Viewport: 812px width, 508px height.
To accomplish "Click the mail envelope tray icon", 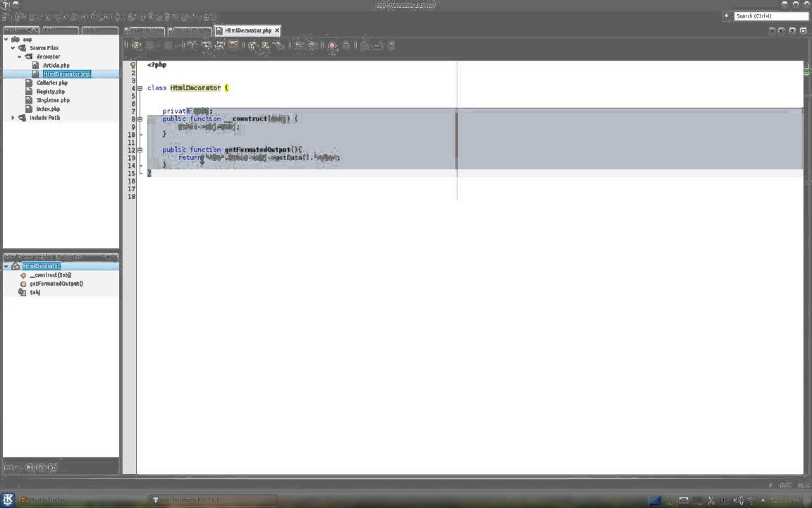I will (684, 500).
